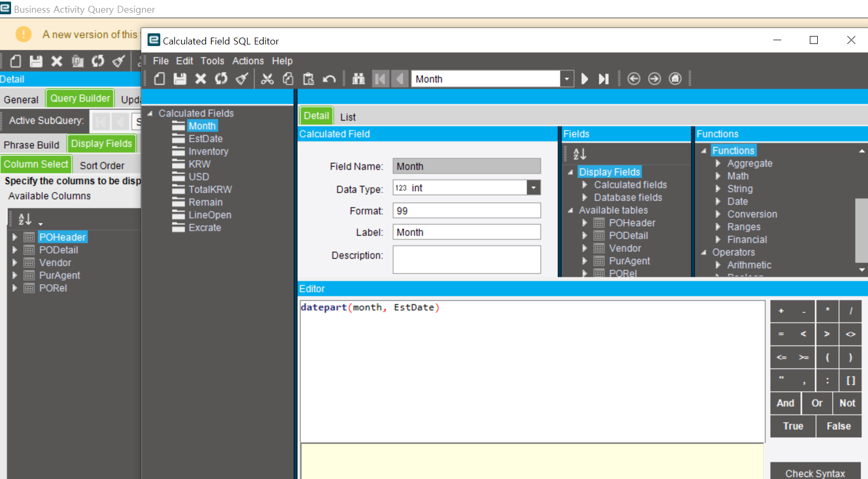Open the Month record selector dropdown
Viewport: 868px width, 479px height.
tap(567, 79)
